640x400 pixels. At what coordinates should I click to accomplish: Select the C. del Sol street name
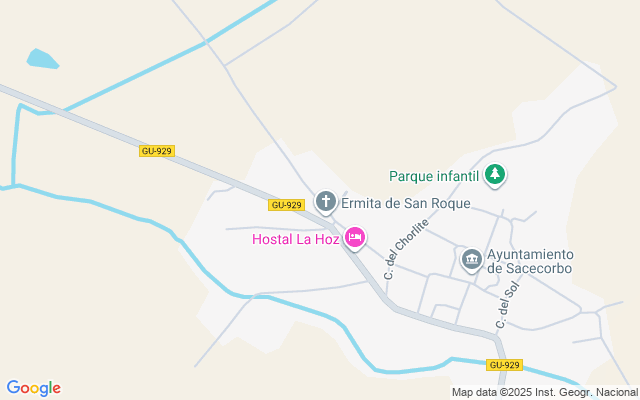pos(508,305)
